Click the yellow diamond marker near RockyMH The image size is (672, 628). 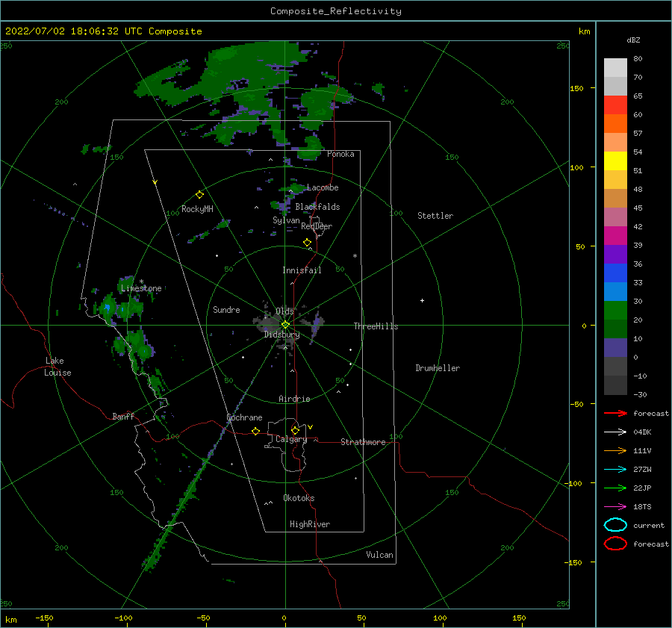[x=199, y=195]
